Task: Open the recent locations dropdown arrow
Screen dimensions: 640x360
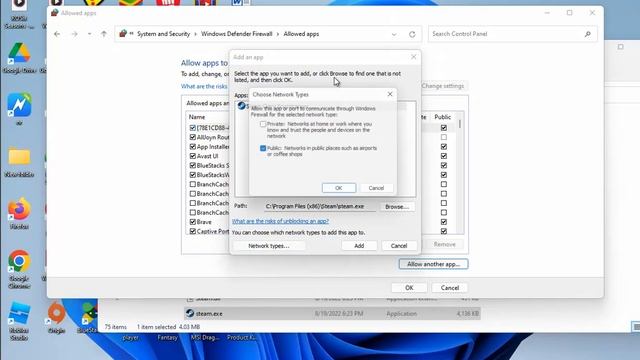Action: 89,34
